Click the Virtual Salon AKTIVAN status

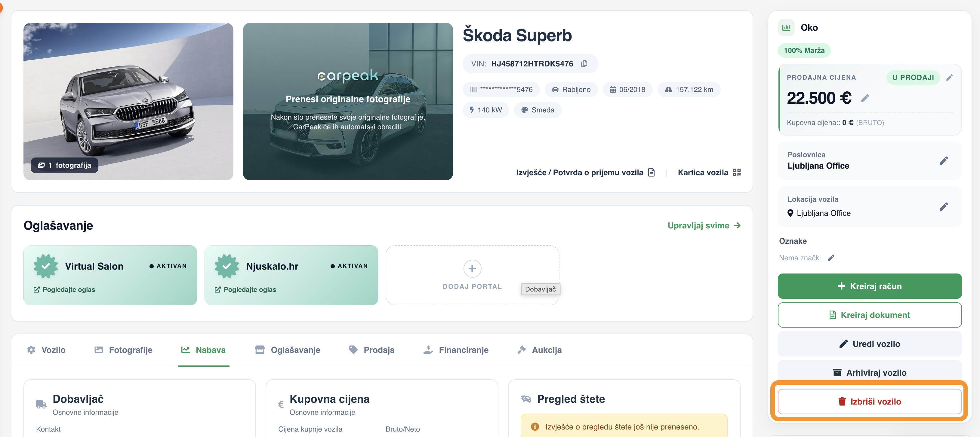168,266
